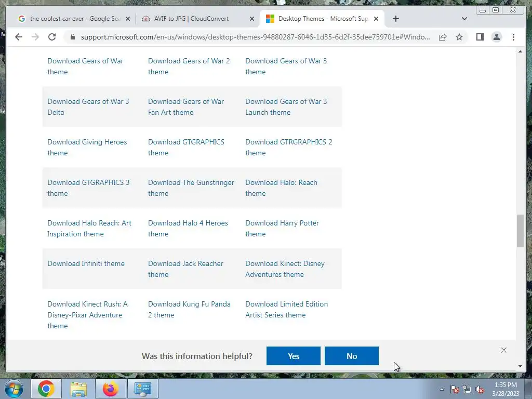Click the address bar URL

click(x=255, y=37)
